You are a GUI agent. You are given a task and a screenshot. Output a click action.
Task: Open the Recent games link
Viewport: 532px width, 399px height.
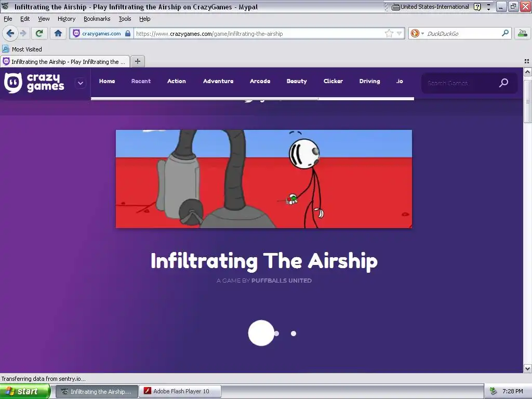[x=141, y=81]
